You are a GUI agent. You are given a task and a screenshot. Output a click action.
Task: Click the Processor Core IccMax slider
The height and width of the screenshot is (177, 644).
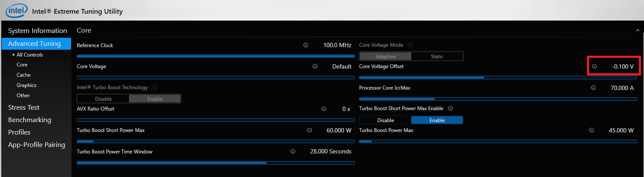pos(498,99)
